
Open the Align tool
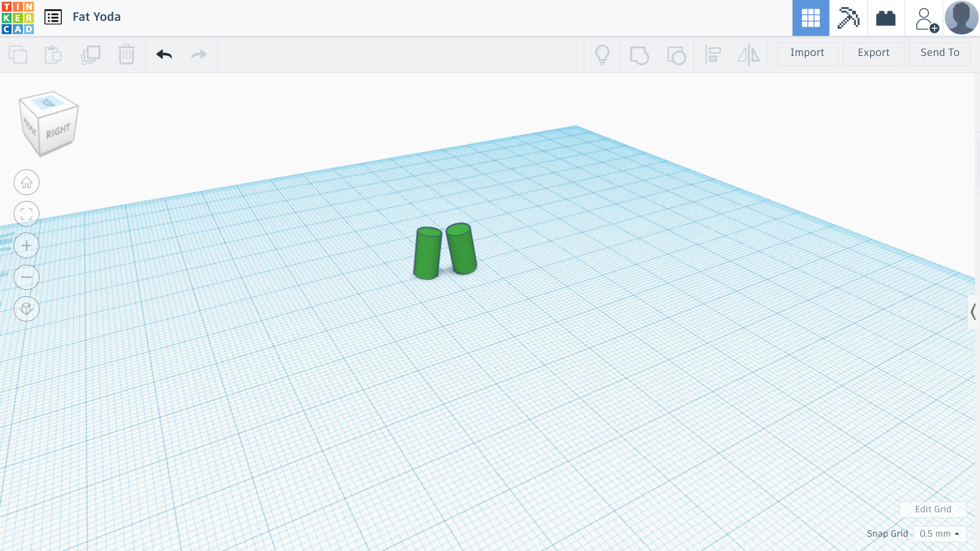click(x=712, y=54)
